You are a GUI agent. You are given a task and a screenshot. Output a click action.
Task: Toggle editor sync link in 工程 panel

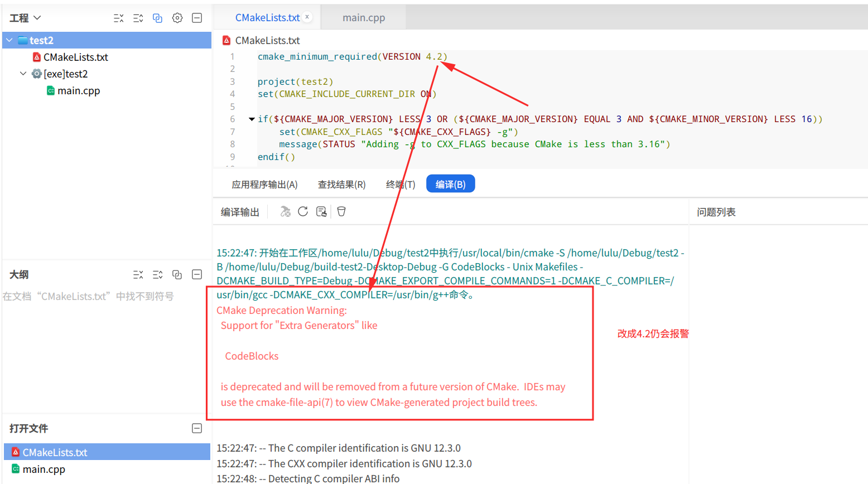point(158,18)
